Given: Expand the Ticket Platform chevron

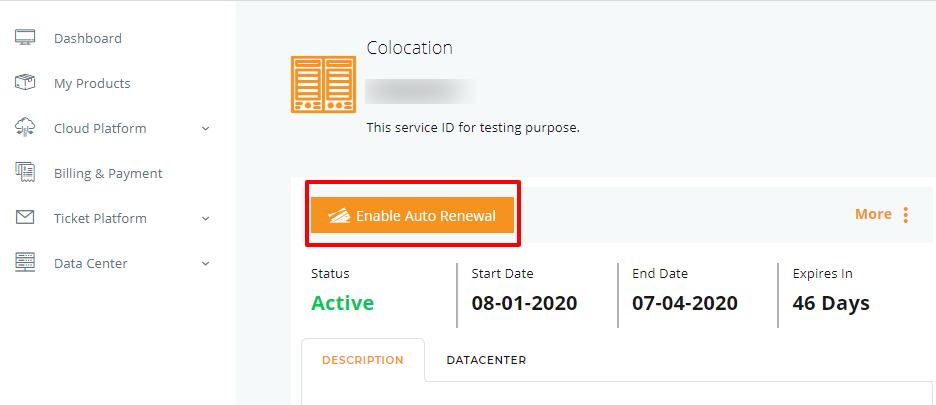Looking at the screenshot, I should (x=206, y=219).
